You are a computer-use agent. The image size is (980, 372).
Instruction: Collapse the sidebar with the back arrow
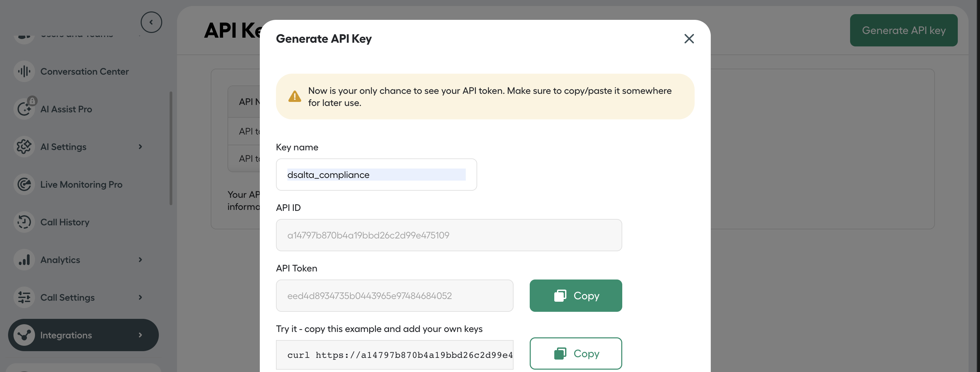click(x=151, y=22)
